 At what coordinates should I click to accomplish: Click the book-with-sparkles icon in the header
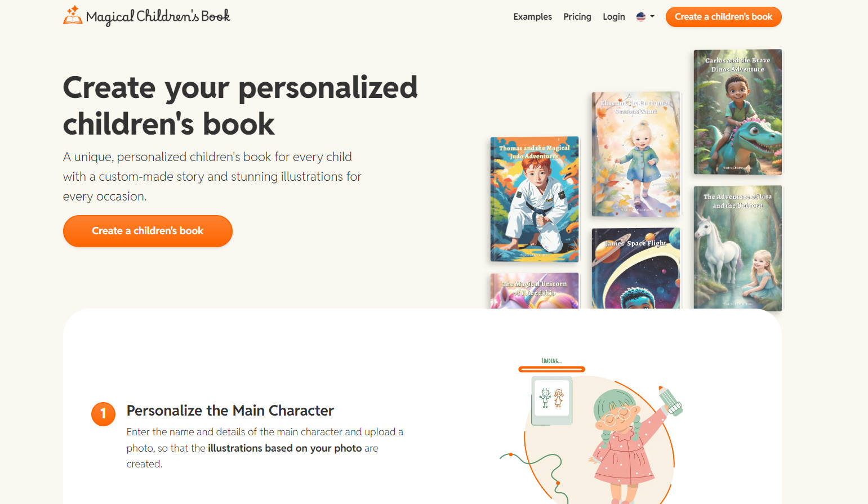pos(72,15)
